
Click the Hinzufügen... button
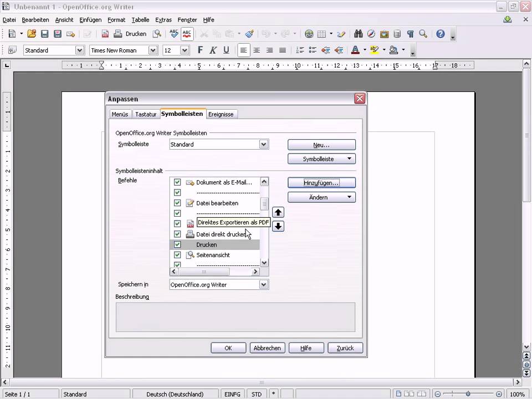pos(321,182)
